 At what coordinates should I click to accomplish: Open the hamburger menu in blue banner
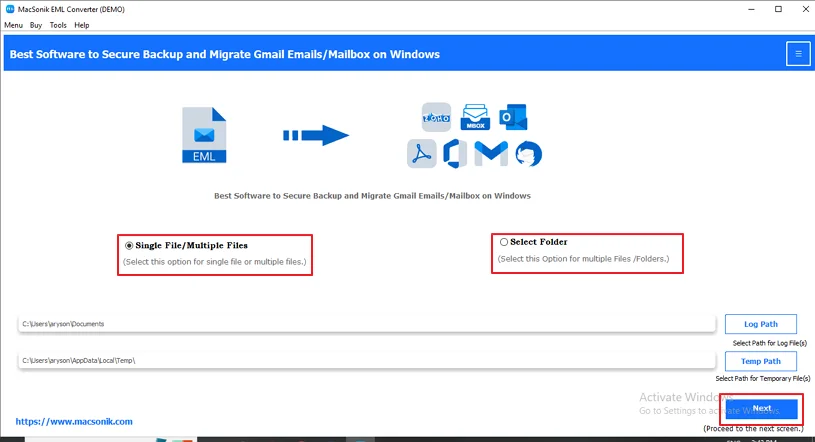coord(798,54)
